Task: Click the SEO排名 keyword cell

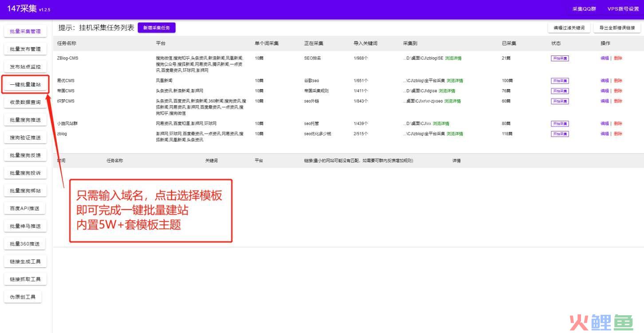Action: 312,58
